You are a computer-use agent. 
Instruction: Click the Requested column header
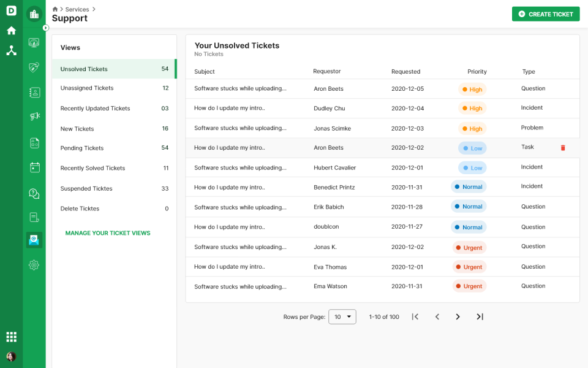[405, 71]
